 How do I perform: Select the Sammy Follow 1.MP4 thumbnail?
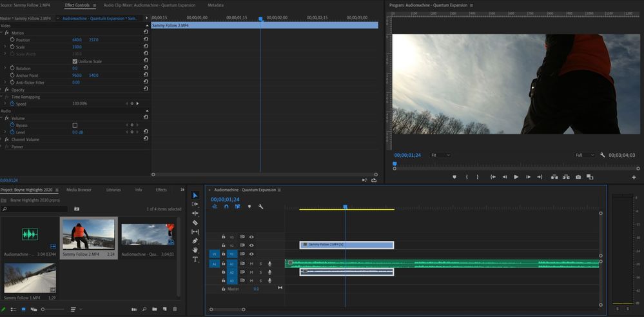pyautogui.click(x=30, y=278)
